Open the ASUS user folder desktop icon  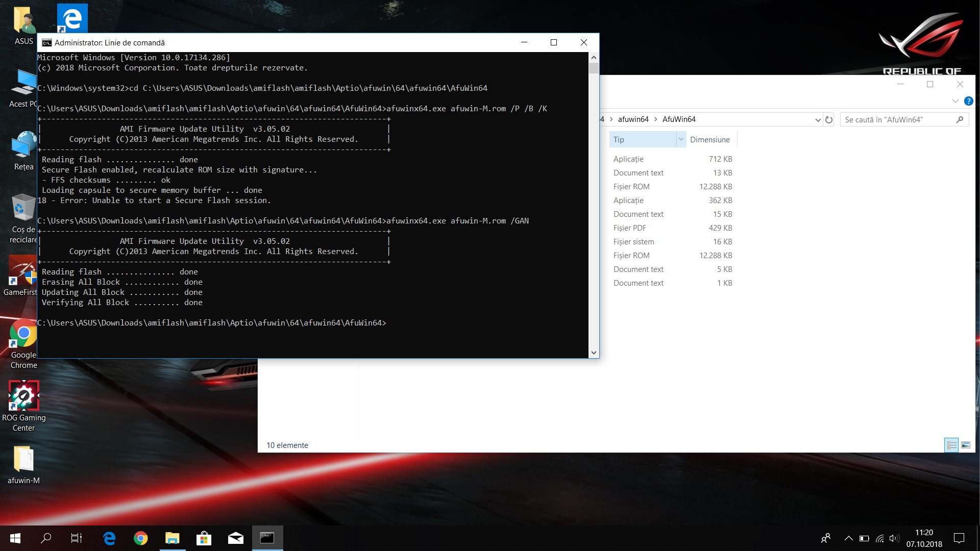pyautogui.click(x=23, y=26)
